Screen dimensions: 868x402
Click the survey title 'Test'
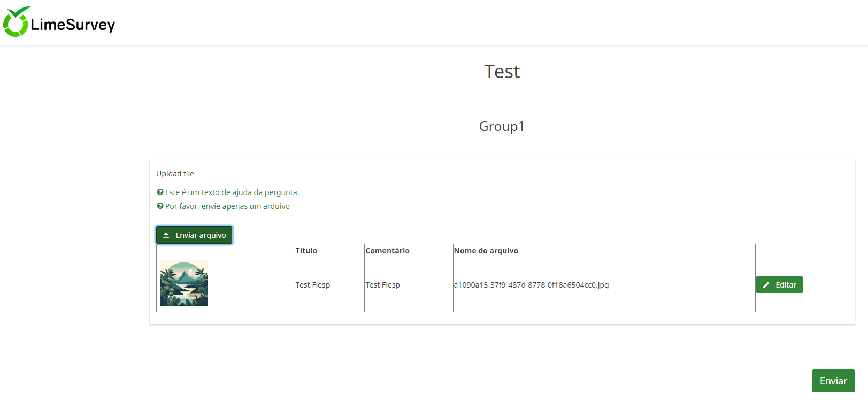[x=502, y=72]
